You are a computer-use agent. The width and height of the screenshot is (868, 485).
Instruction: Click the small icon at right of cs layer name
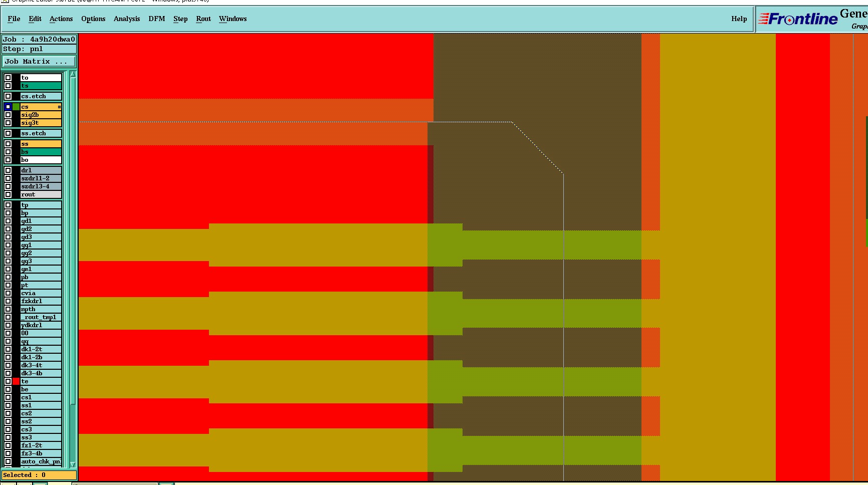[59, 107]
